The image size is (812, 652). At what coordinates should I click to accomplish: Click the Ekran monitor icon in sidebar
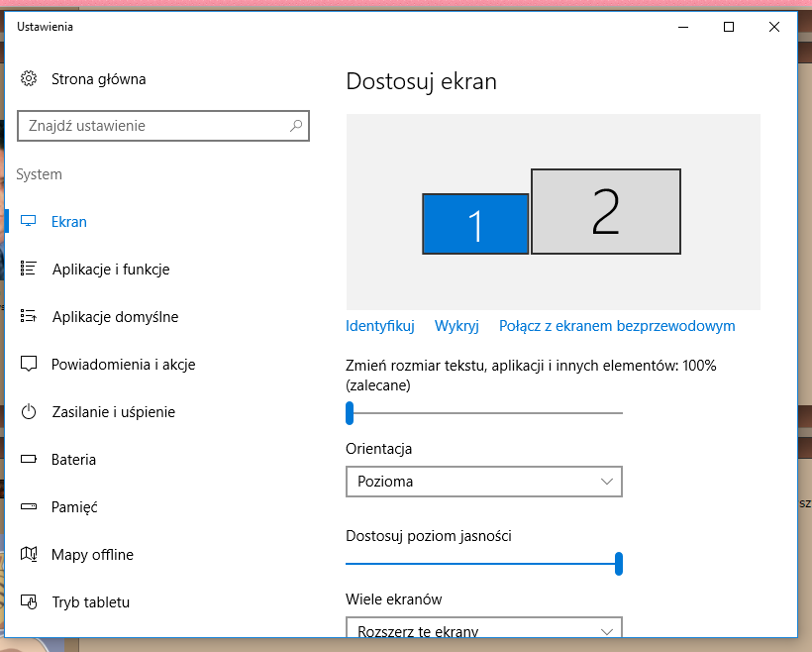29,222
